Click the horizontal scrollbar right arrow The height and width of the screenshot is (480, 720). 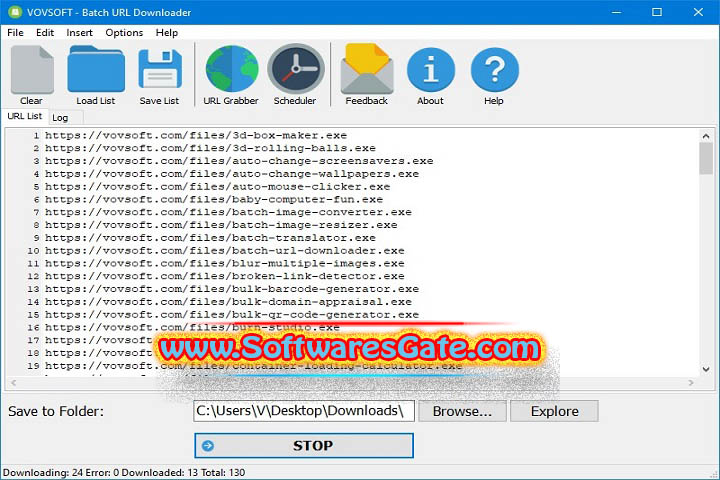(691, 382)
